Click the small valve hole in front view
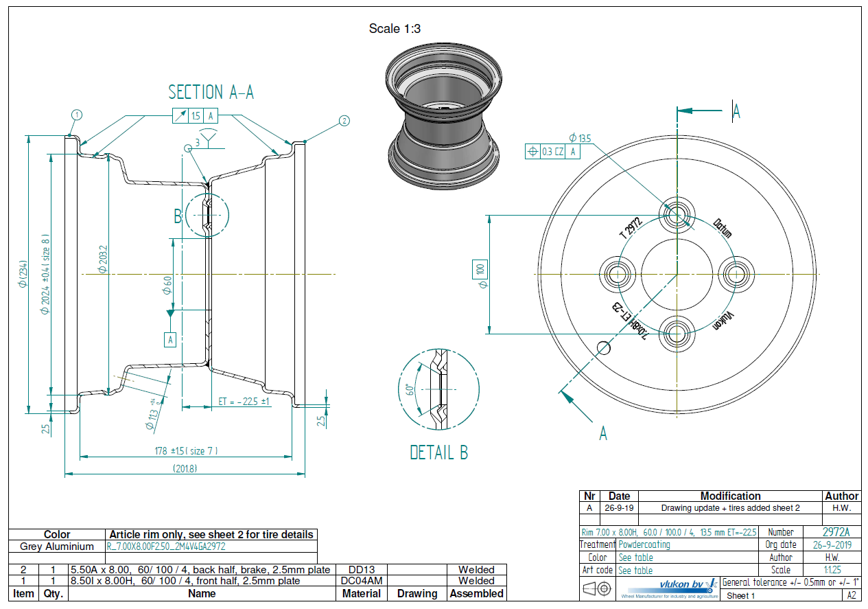This screenshot has width=868, height=609. click(604, 347)
